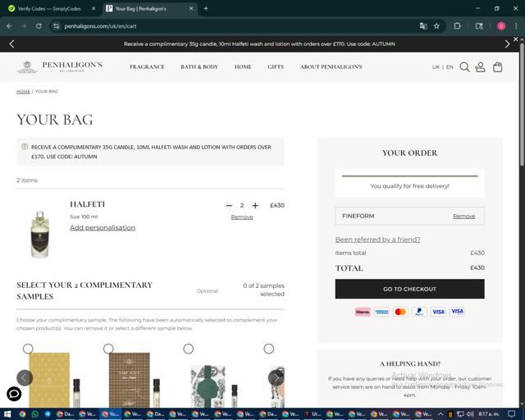Open site information icon in address bar
Screen dimensions: 525x420
coord(57,25)
